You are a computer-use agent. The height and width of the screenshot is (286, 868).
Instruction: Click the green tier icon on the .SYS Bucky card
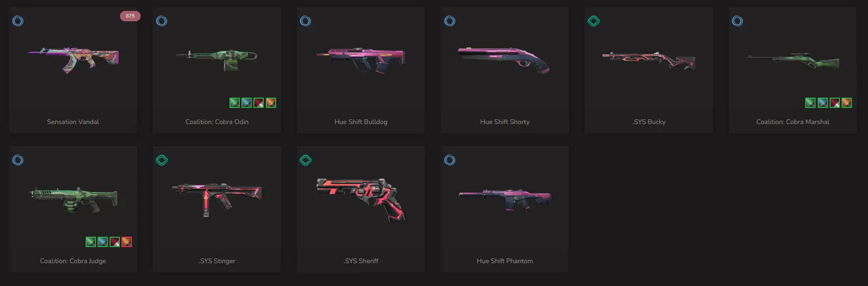point(593,21)
